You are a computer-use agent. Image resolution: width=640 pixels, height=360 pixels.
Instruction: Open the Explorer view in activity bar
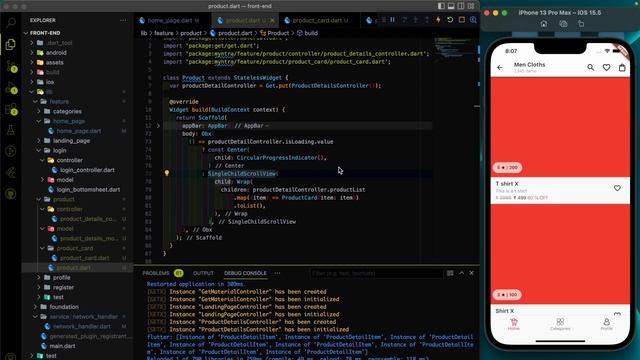[11, 44]
